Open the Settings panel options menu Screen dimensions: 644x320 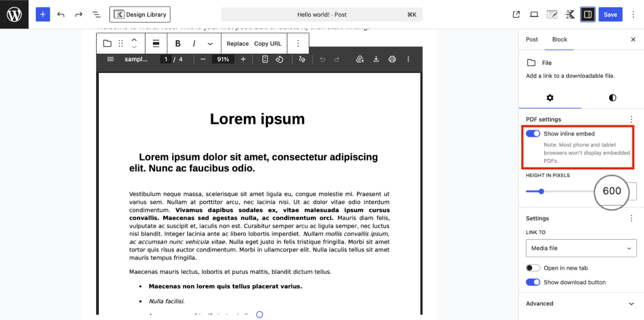click(631, 218)
